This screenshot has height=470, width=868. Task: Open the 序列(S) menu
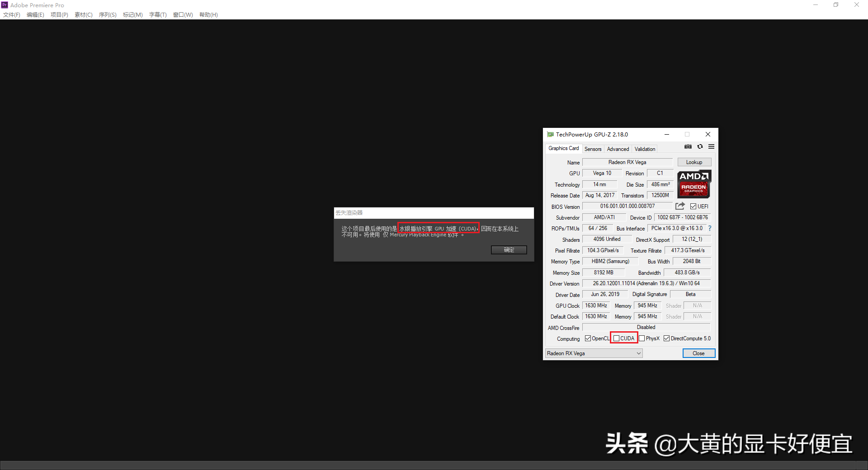coord(108,15)
